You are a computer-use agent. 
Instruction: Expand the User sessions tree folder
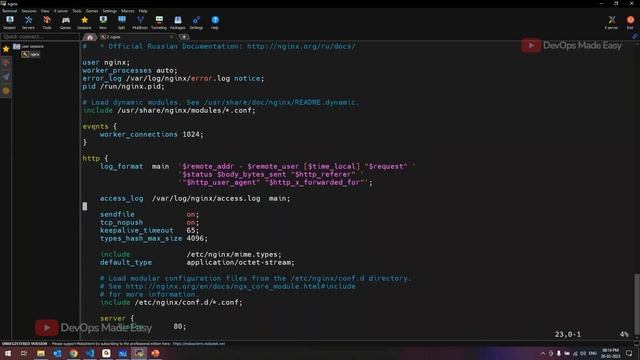tap(29, 47)
